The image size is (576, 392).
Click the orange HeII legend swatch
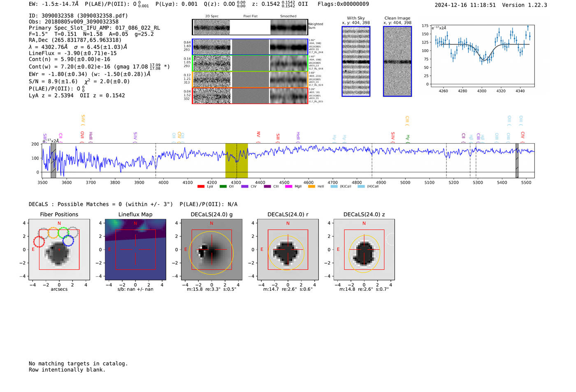311,187
